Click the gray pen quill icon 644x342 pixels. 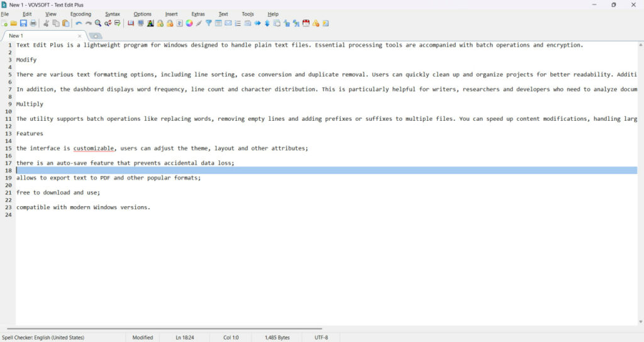tap(199, 23)
